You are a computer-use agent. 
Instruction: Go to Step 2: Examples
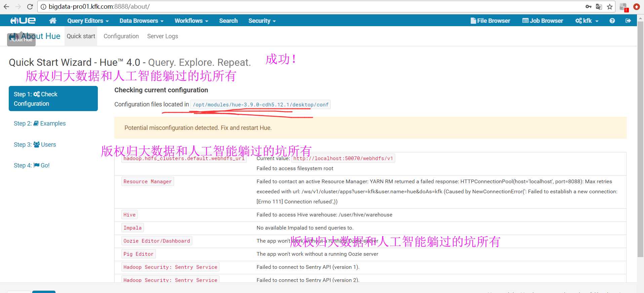pos(40,124)
